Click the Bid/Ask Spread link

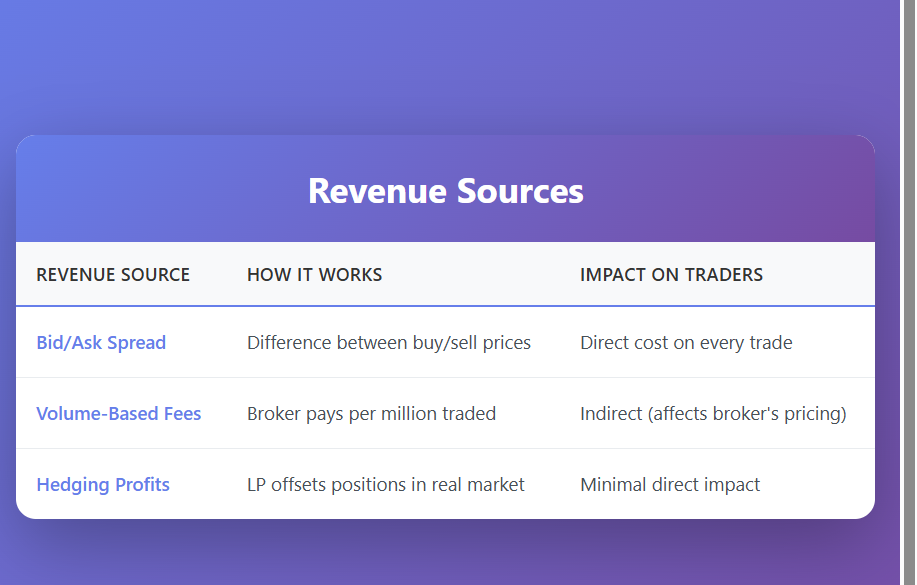(x=101, y=343)
